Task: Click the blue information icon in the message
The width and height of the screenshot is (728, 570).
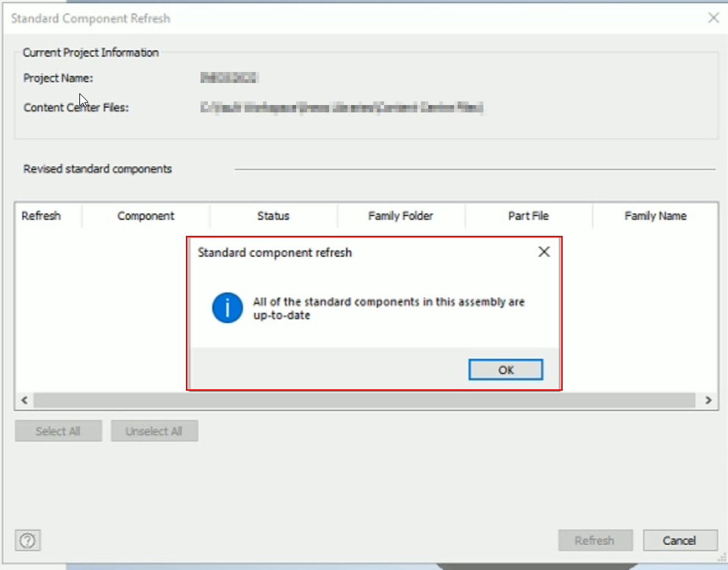Action: (x=227, y=307)
